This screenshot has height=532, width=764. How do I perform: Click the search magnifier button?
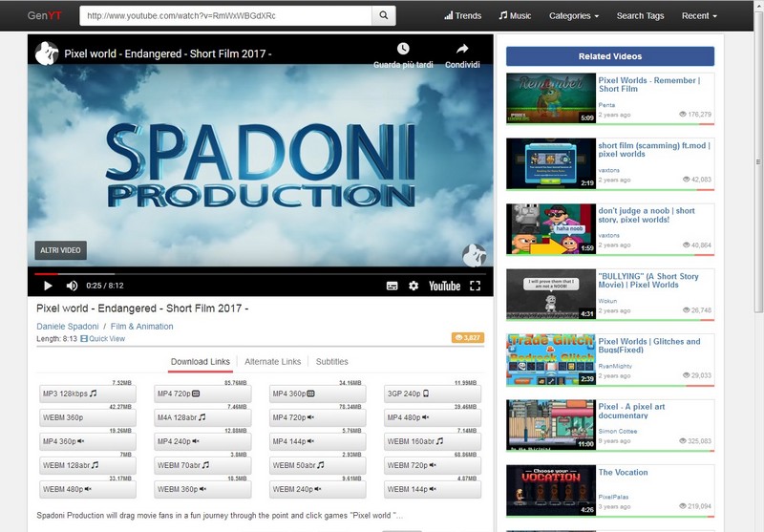click(383, 15)
